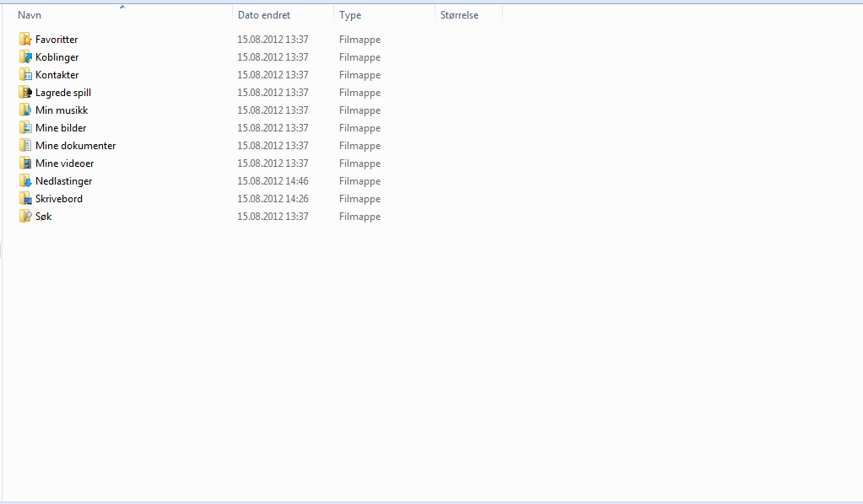
Task: Click the Søk folder name
Action: click(44, 217)
